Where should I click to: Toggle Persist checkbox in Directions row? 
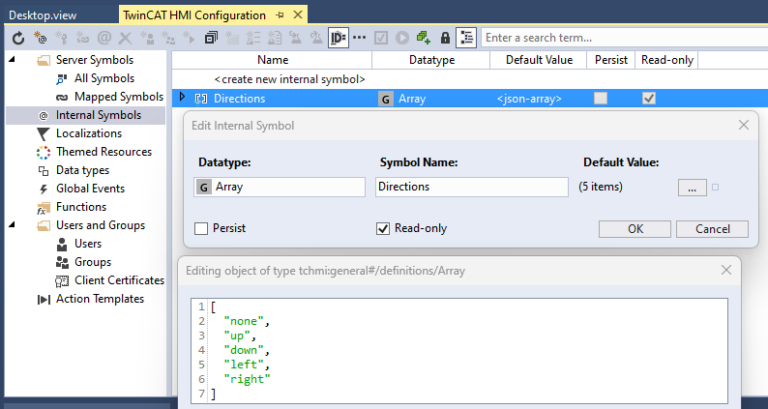point(600,98)
